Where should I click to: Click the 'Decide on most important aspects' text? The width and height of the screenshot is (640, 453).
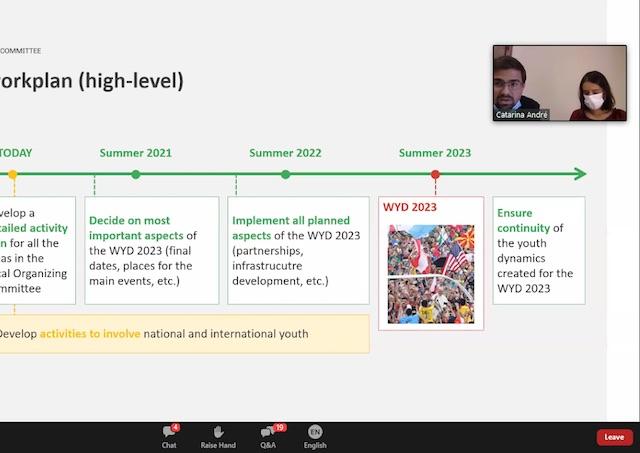(136, 228)
